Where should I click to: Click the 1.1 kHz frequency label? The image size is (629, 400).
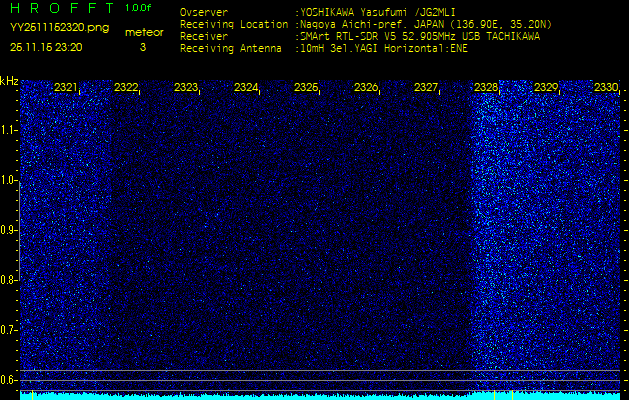point(8,130)
